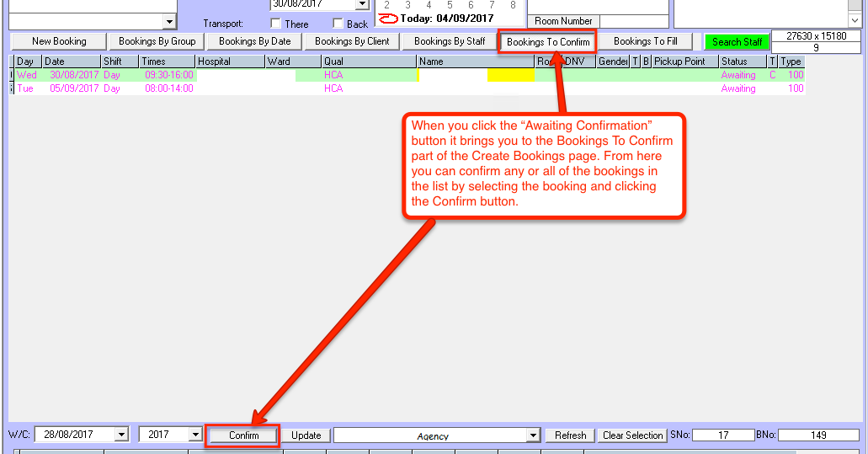Select Bookings To Confirm tab

(547, 42)
